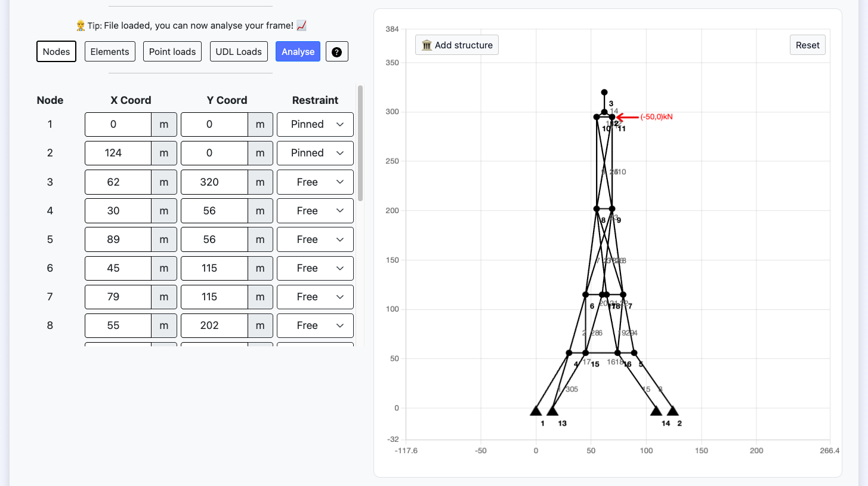This screenshot has width=868, height=486.
Task: Expand node 5 Free restraint dropdown
Action: pyautogui.click(x=315, y=239)
